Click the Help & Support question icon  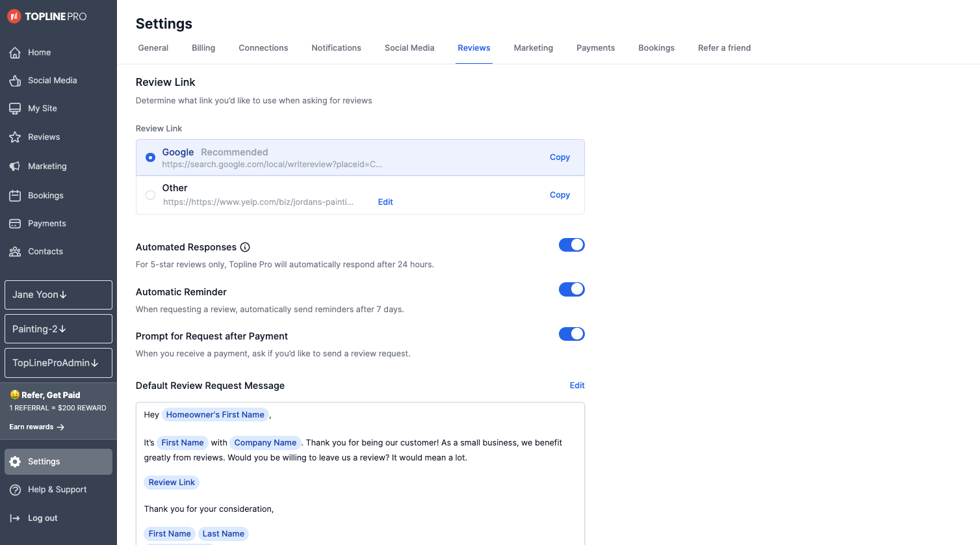[15, 490]
